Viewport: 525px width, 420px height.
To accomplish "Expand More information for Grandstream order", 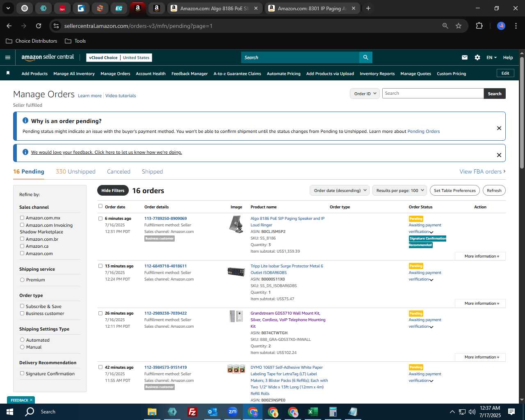I will pyautogui.click(x=480, y=357).
